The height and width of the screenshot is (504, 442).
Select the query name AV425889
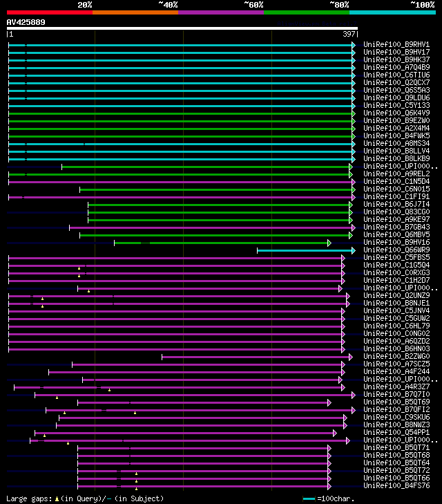coord(26,22)
